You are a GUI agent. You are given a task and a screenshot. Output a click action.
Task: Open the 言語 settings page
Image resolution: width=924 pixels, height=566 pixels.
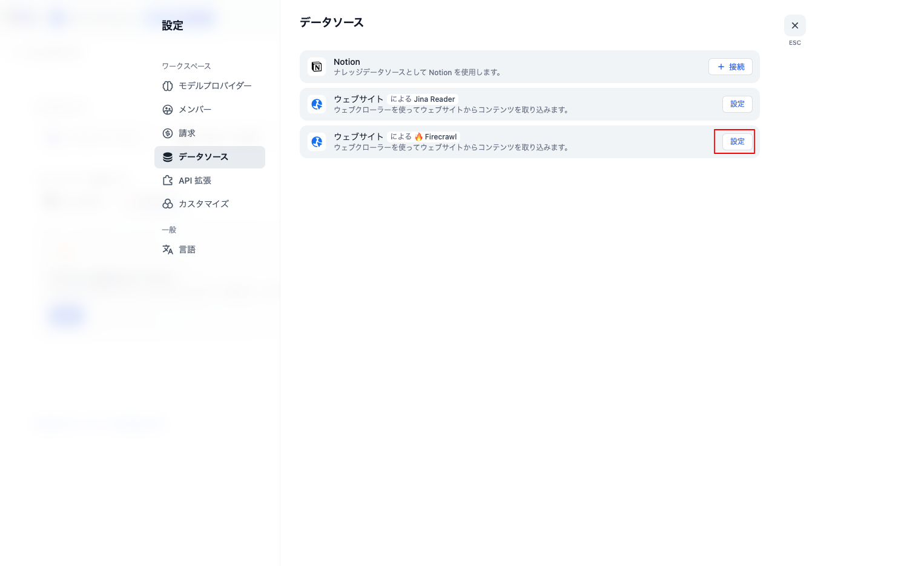tap(186, 250)
